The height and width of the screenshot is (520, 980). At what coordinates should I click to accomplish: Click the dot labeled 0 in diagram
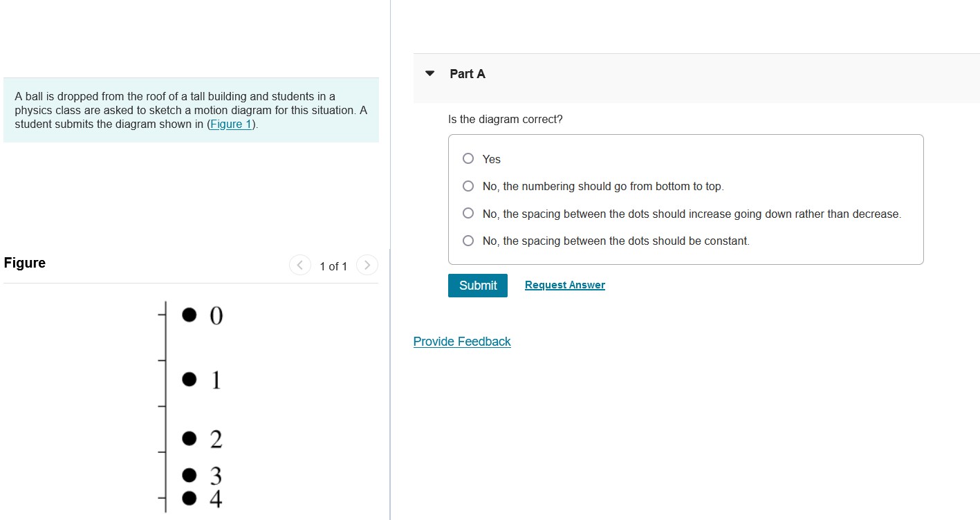coord(189,315)
